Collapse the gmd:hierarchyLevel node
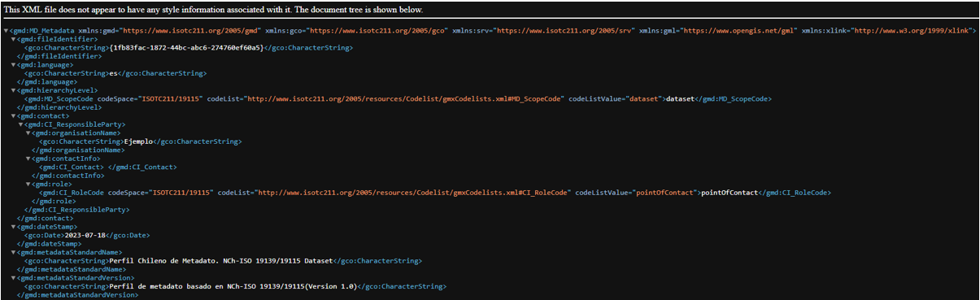Screen dimensions: 980x300 (x=12, y=89)
